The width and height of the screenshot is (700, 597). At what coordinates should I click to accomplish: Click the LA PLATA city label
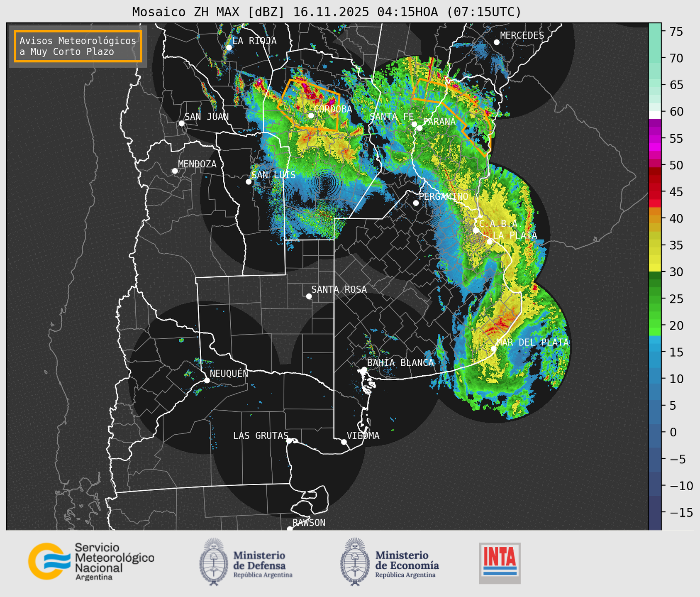click(x=515, y=235)
